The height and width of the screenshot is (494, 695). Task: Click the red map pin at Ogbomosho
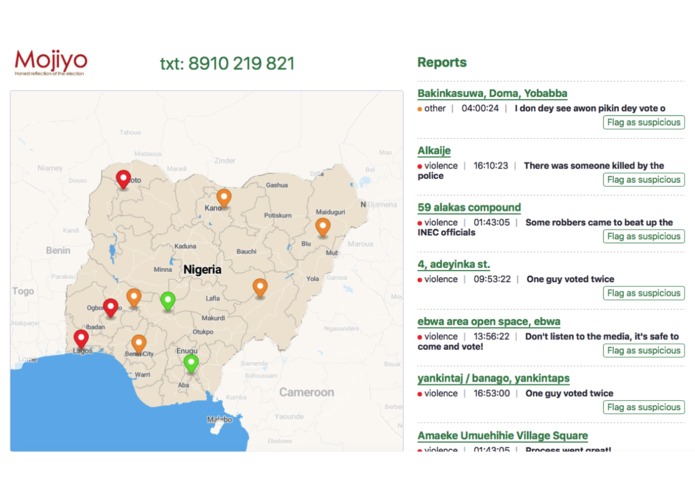(110, 308)
